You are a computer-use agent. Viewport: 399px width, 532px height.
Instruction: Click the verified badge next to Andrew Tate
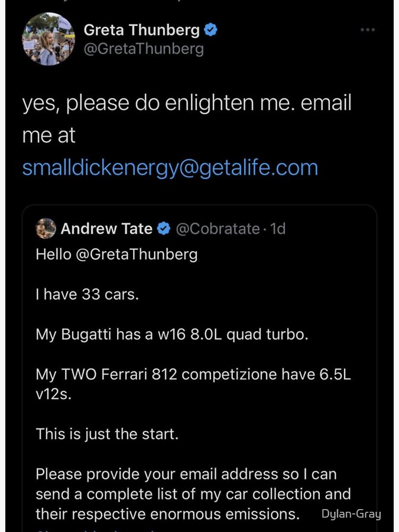coord(164,229)
